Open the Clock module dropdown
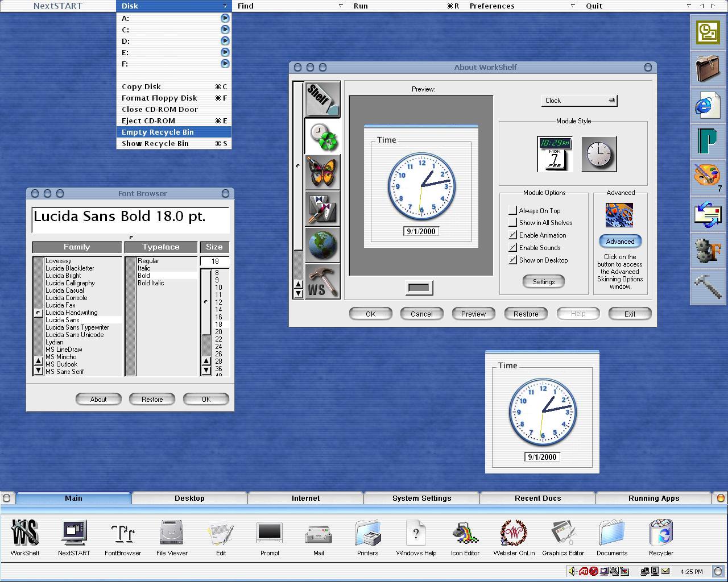Image resolution: width=728 pixels, height=582 pixels. click(579, 101)
